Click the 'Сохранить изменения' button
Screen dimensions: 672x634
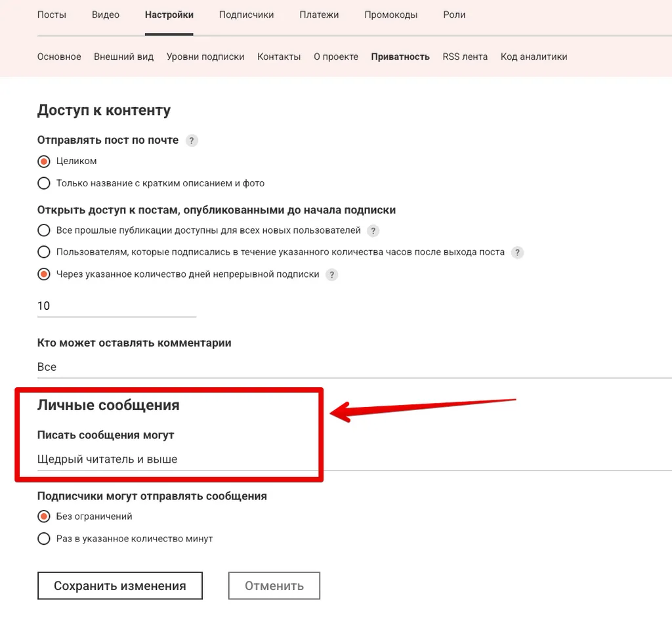(x=120, y=585)
